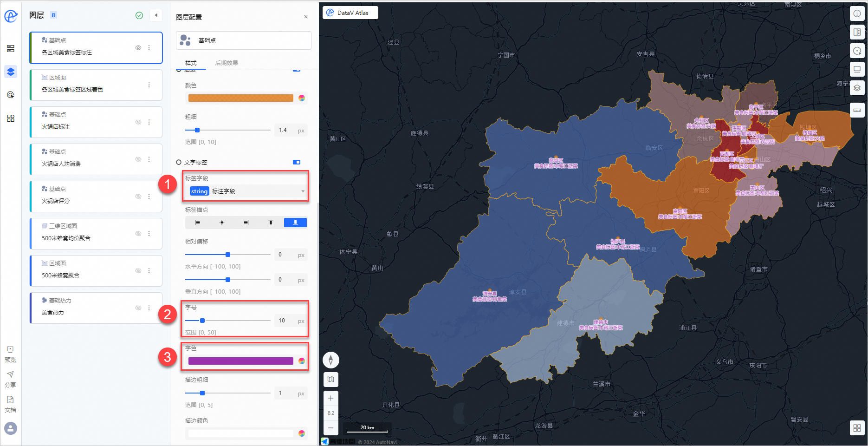The height and width of the screenshot is (446, 868).
Task: Click the screen display icon on map toolbar
Action: tap(857, 69)
